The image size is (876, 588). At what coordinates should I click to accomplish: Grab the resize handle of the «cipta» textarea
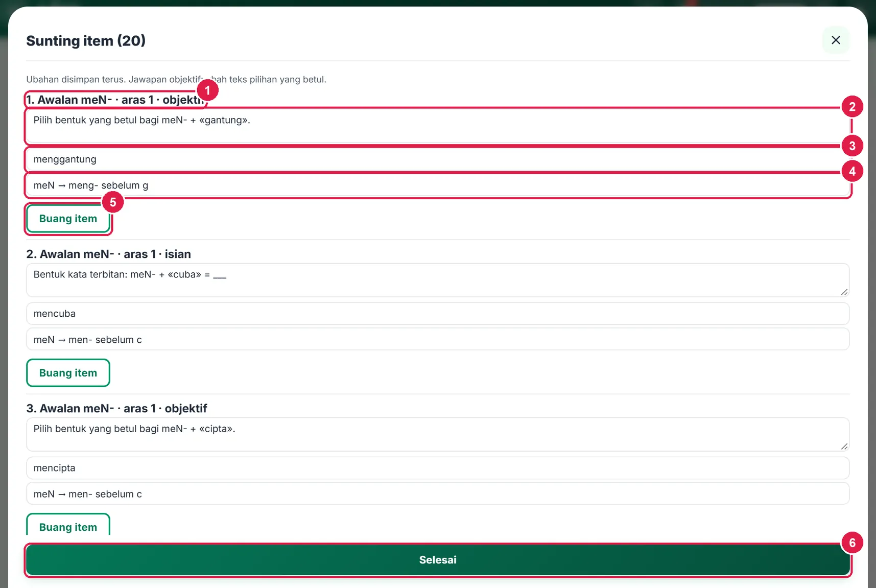844,446
